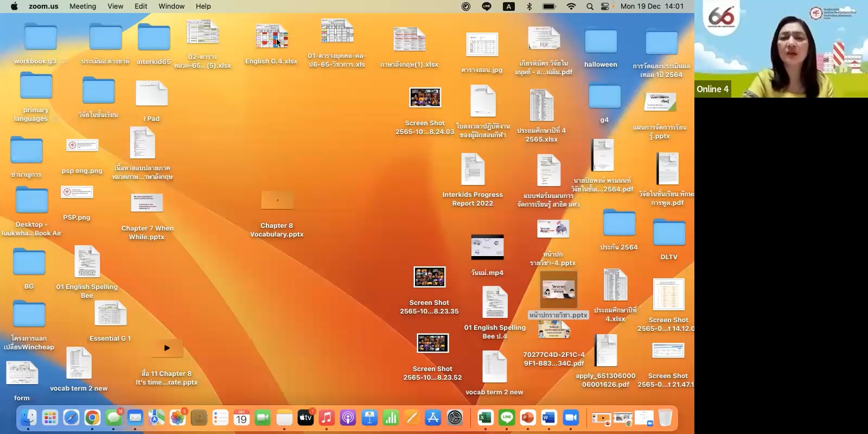This screenshot has width=868, height=434.
Task: Click the Bluetooth menu bar icon
Action: tap(529, 7)
